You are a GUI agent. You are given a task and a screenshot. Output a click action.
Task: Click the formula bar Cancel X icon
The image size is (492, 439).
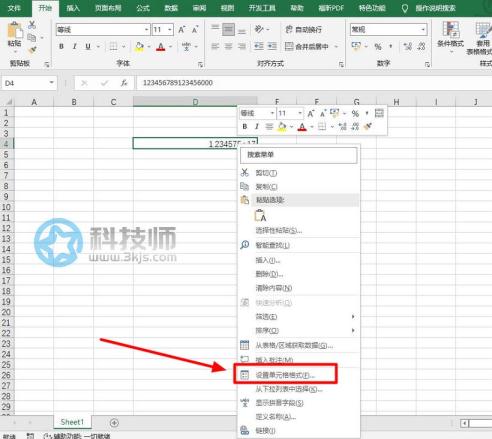pos(84,83)
